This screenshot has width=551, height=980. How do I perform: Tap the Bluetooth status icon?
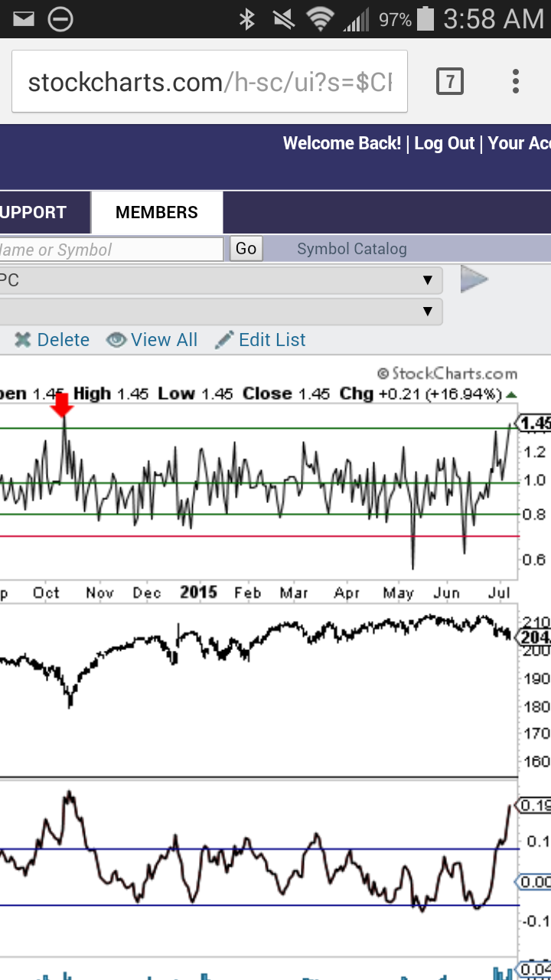click(x=247, y=19)
